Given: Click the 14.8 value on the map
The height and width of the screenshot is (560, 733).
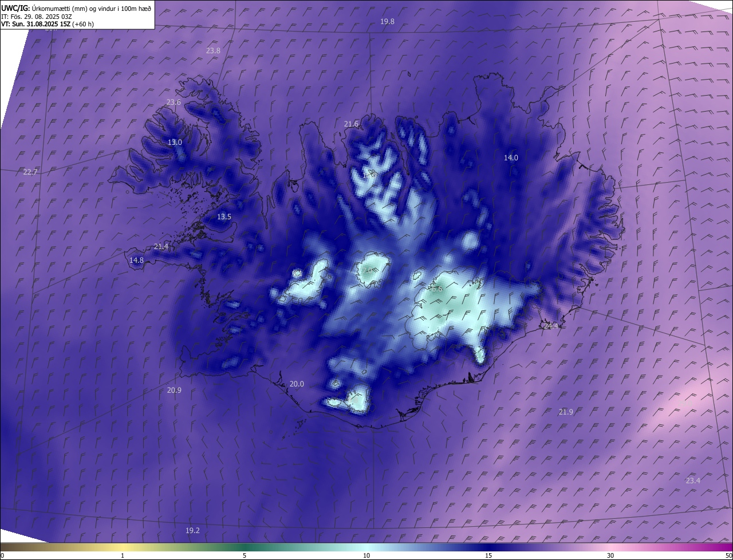Looking at the screenshot, I should point(136,260).
